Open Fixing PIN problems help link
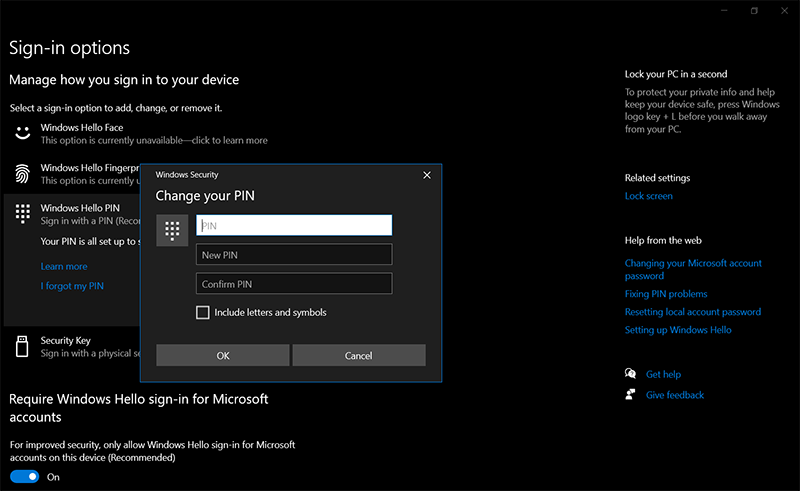The image size is (800, 491). (666, 294)
